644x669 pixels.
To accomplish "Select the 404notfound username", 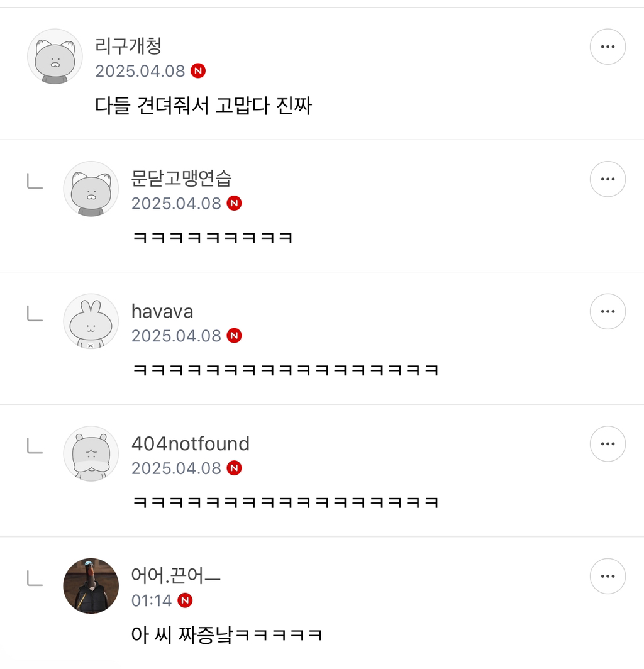I will pyautogui.click(x=191, y=444).
